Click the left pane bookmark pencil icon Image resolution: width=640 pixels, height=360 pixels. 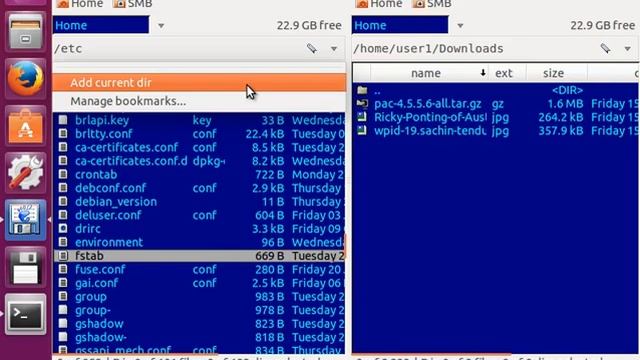coord(312,49)
